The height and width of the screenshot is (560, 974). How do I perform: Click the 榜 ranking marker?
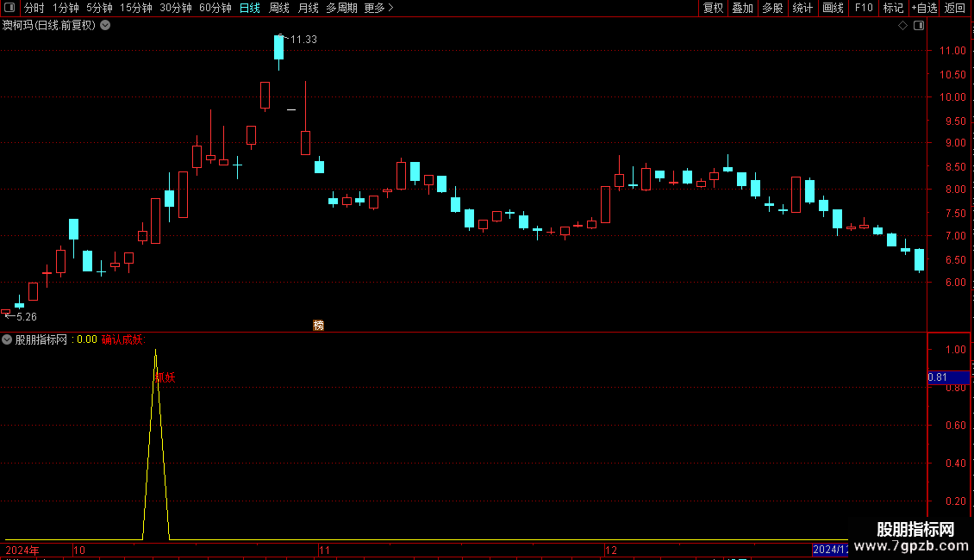[x=319, y=326]
